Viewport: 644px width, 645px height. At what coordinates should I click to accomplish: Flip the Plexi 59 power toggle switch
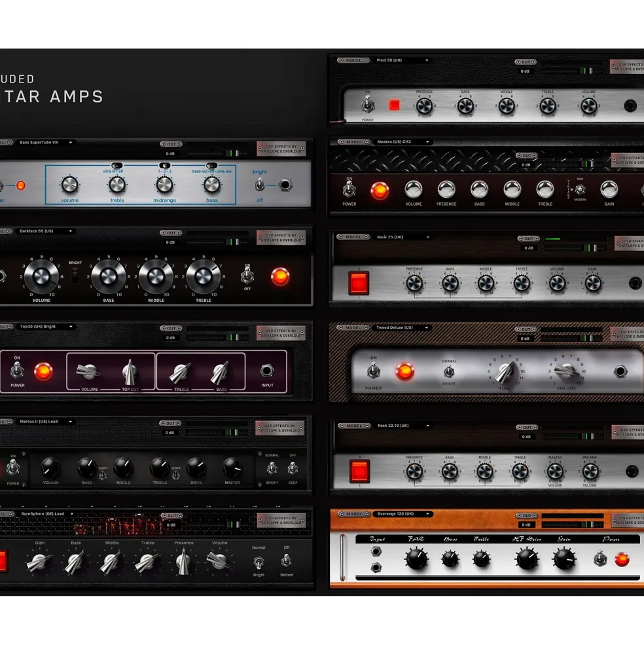click(x=368, y=105)
